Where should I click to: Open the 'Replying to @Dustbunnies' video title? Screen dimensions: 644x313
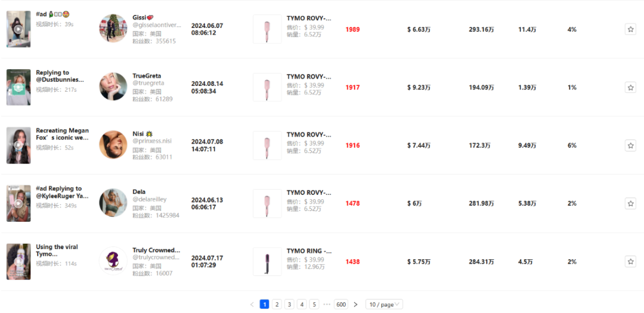pyautogui.click(x=60, y=76)
